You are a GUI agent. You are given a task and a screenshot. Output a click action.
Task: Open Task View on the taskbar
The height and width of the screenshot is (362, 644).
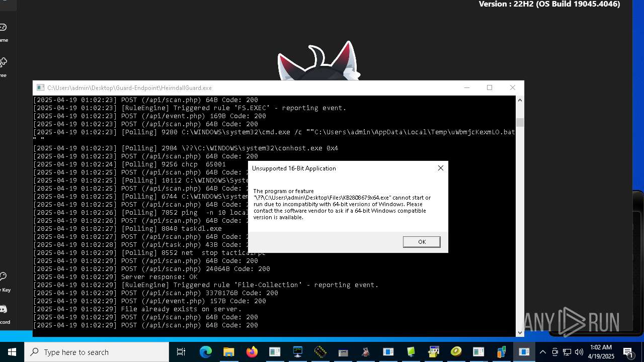click(x=181, y=352)
